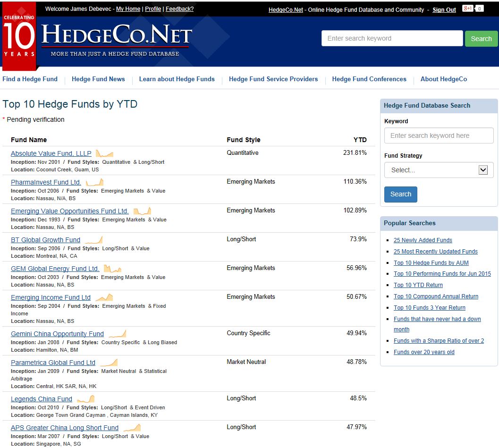
Task: Click the Market Neutral fund style cell
Action: (x=246, y=362)
